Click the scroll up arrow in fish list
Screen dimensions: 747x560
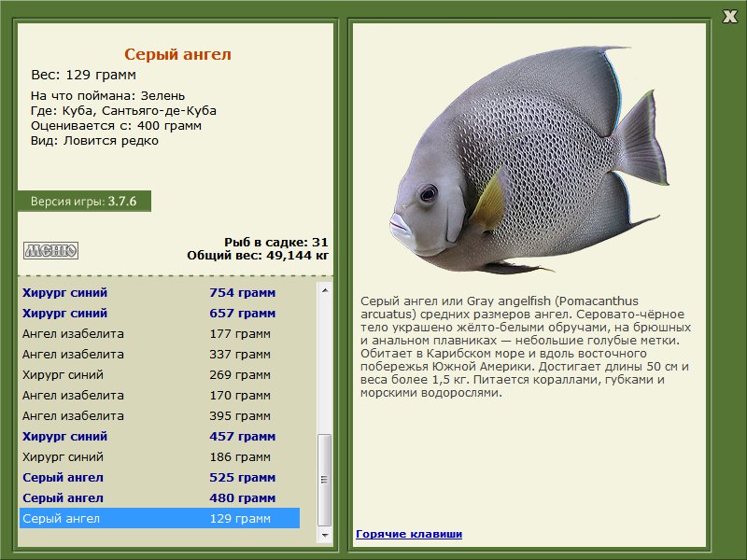325,290
